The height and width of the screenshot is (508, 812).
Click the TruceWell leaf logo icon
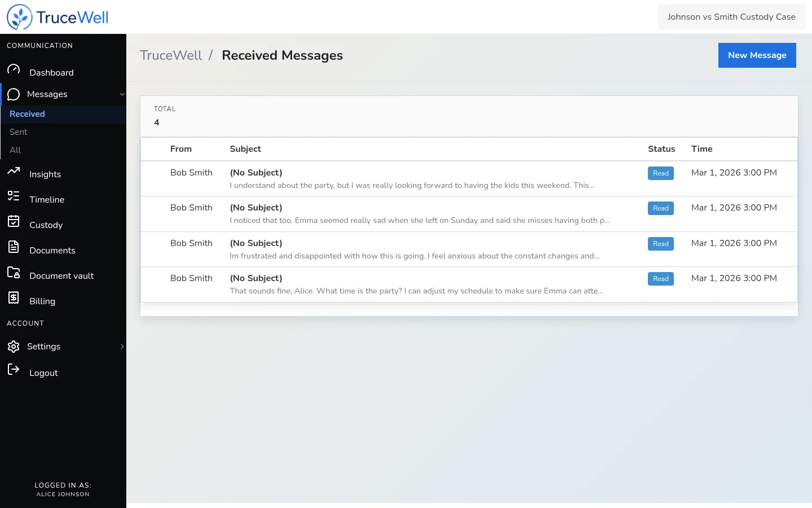[x=20, y=17]
